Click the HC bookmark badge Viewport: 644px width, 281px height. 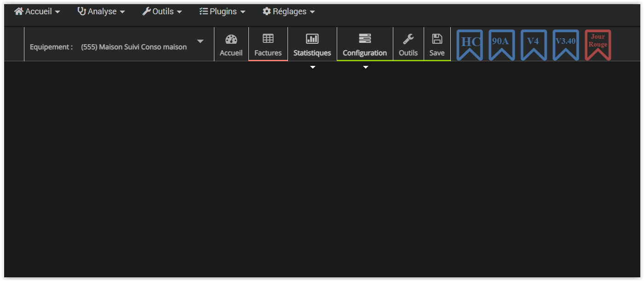[470, 44]
